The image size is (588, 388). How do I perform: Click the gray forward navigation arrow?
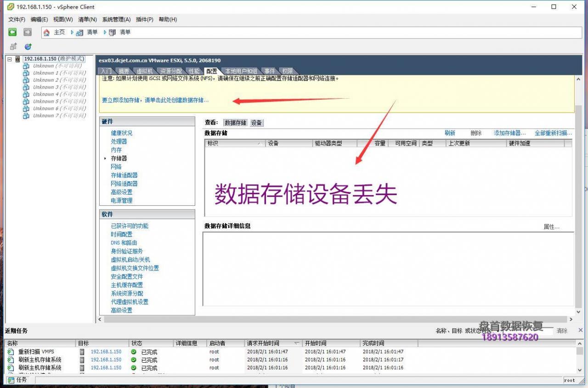tap(28, 32)
